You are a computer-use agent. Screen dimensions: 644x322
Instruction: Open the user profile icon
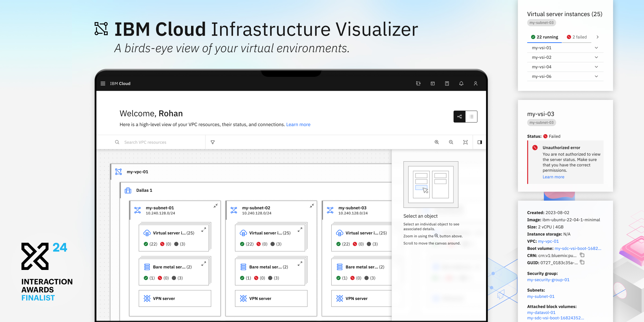pyautogui.click(x=475, y=83)
